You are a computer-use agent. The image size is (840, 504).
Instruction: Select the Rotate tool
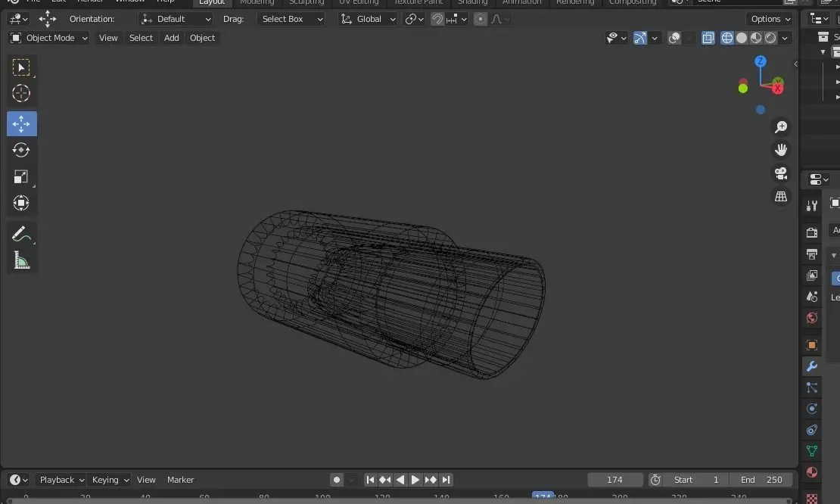21,150
